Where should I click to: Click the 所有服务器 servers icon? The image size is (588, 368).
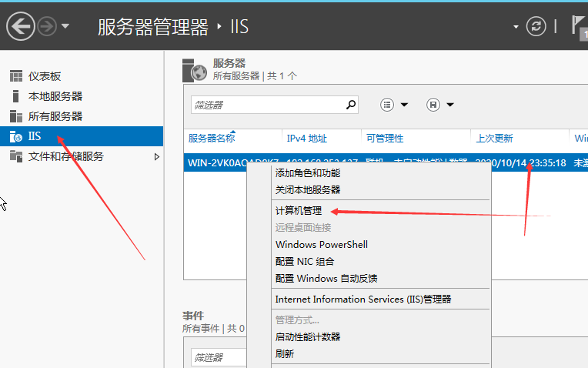pyautogui.click(x=15, y=116)
